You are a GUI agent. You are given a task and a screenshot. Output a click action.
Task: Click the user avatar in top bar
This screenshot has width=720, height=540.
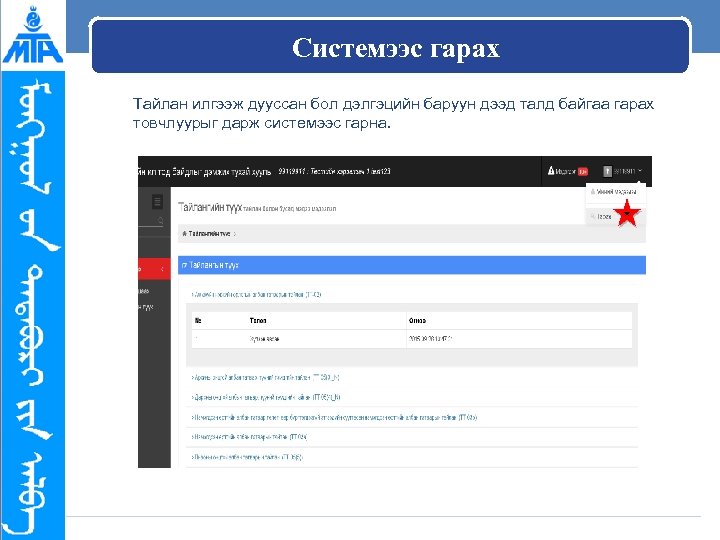pyautogui.click(x=608, y=171)
